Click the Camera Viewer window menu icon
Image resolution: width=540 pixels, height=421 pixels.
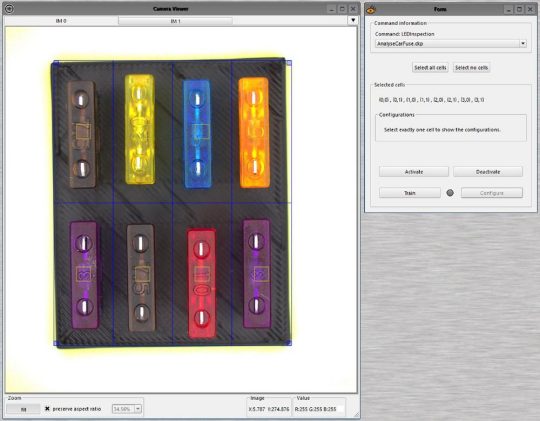click(9, 8)
